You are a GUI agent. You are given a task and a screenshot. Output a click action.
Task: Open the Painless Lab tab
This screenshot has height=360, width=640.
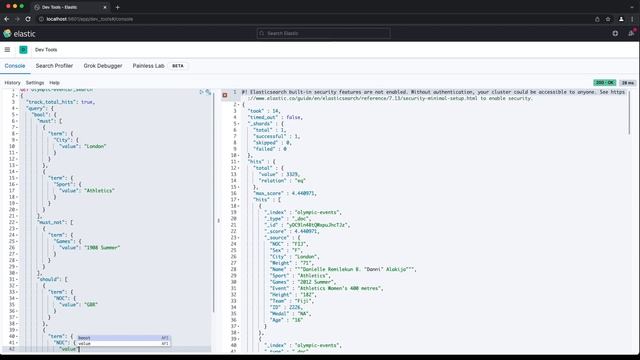pos(149,66)
